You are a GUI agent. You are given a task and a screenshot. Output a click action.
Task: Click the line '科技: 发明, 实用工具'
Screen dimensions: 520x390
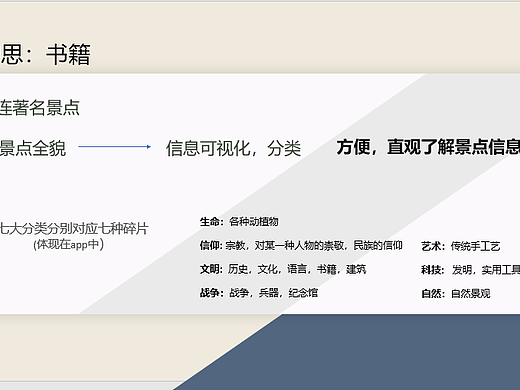point(470,270)
